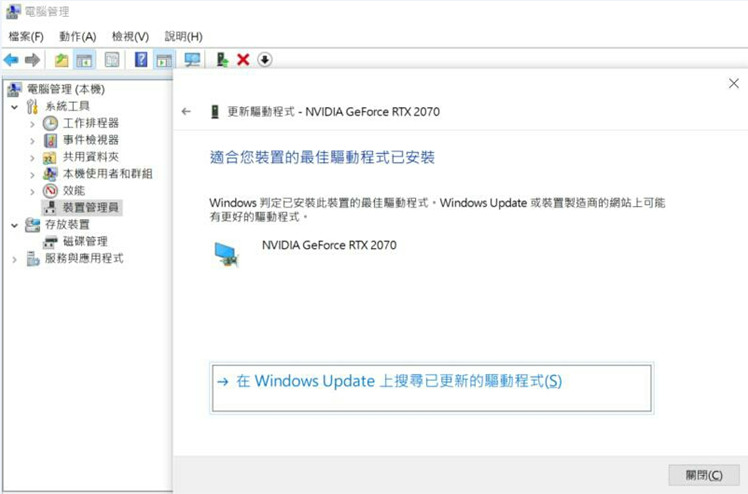
Task: Open the 檢視(V) menu
Action: (x=130, y=36)
